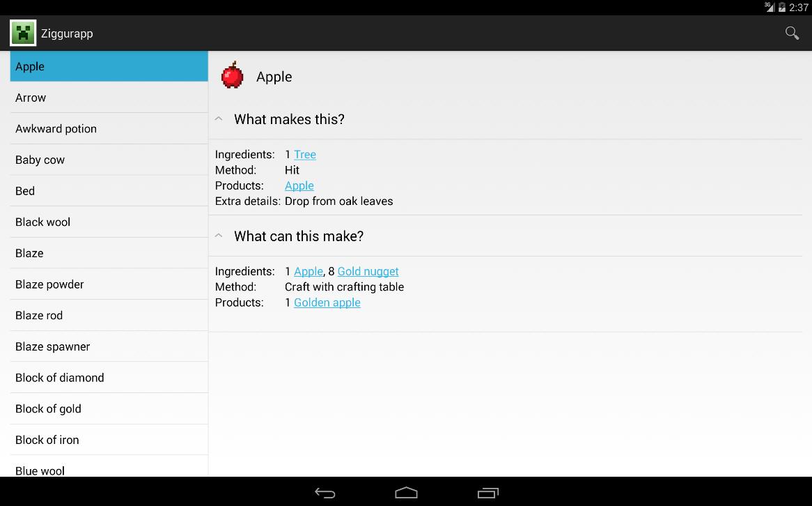Tap the Ziggurapp creeper app icon

tap(23, 33)
